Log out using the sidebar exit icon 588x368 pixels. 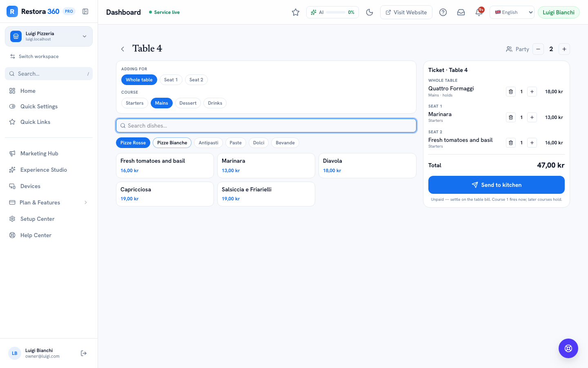click(84, 353)
